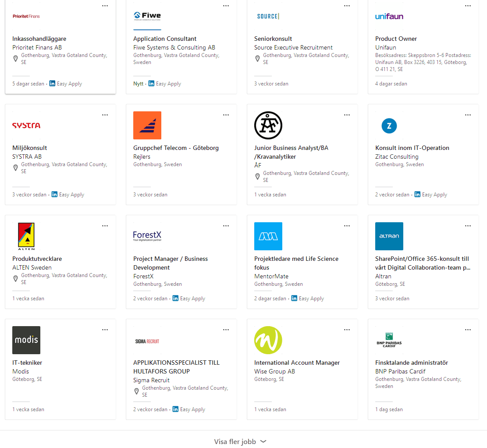Image resolution: width=487 pixels, height=448 pixels.
Task: Click the ALTEN company logo
Action: click(26, 236)
